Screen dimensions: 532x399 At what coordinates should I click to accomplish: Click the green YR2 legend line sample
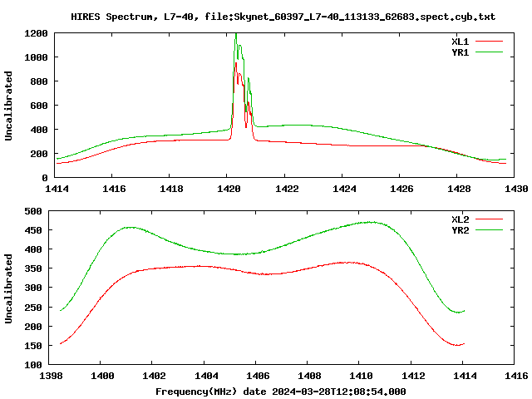point(489,230)
